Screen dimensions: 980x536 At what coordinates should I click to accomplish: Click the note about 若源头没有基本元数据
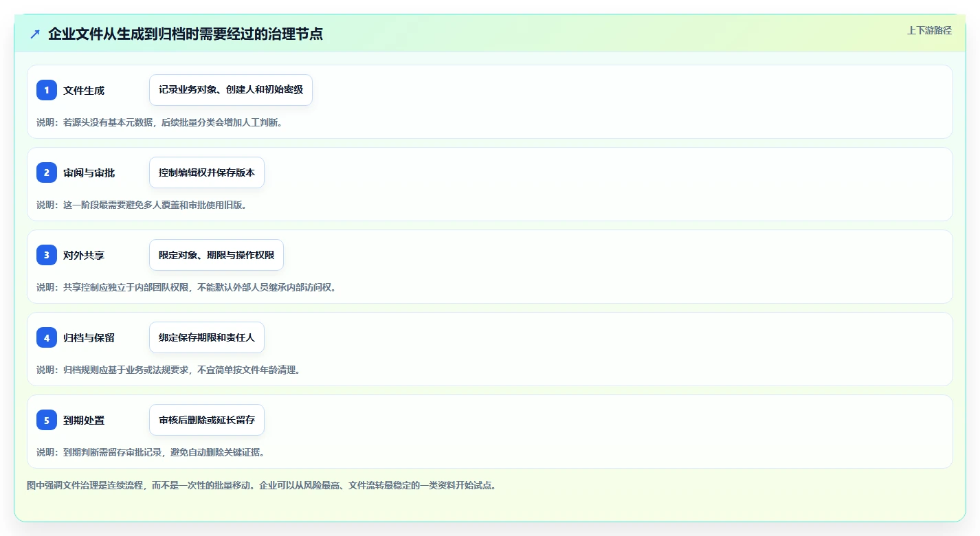pyautogui.click(x=159, y=122)
